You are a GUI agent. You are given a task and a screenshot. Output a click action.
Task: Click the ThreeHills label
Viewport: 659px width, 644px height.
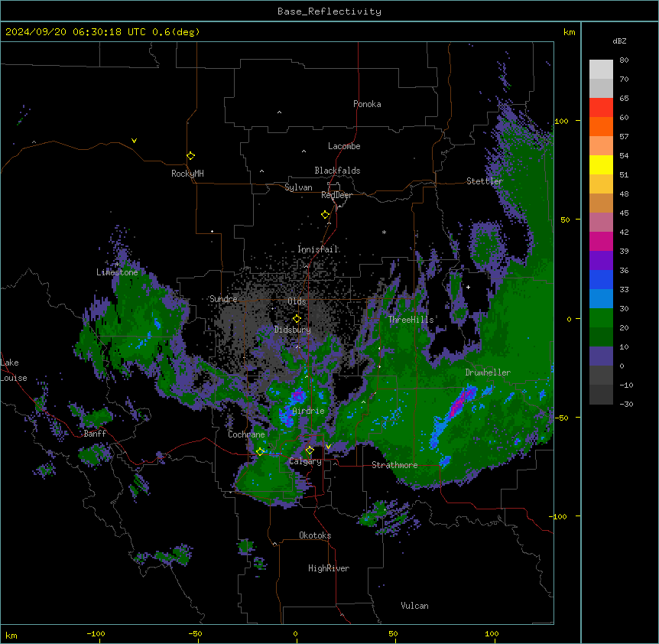pos(411,320)
